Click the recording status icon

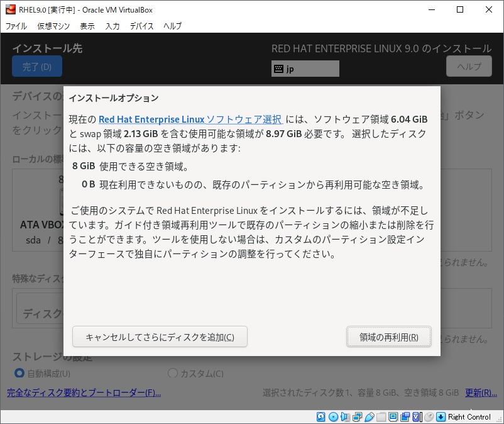405,417
